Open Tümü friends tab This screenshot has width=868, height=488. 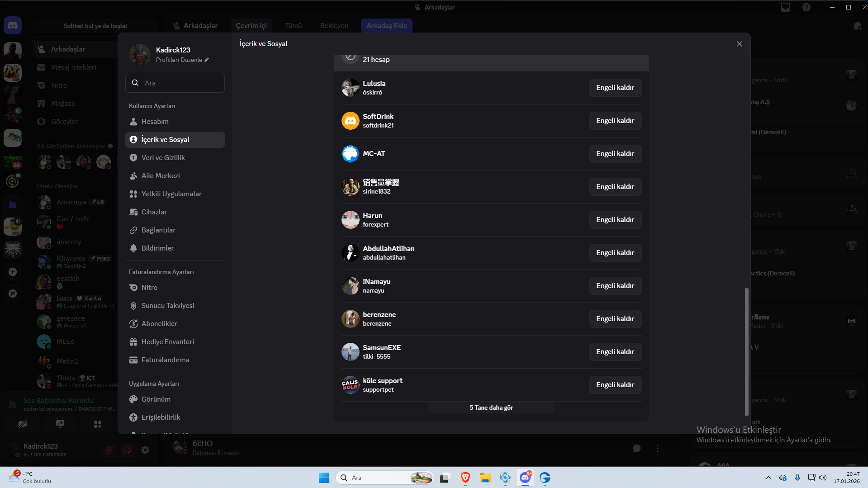tap(294, 26)
